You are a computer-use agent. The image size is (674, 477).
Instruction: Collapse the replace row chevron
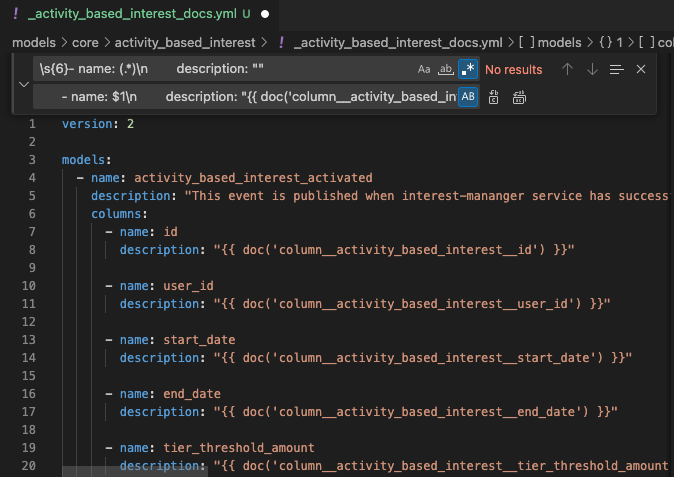[23, 83]
